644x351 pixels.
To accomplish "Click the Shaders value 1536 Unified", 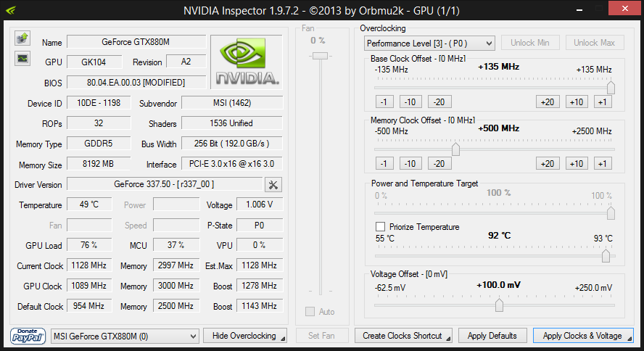I will (x=232, y=123).
